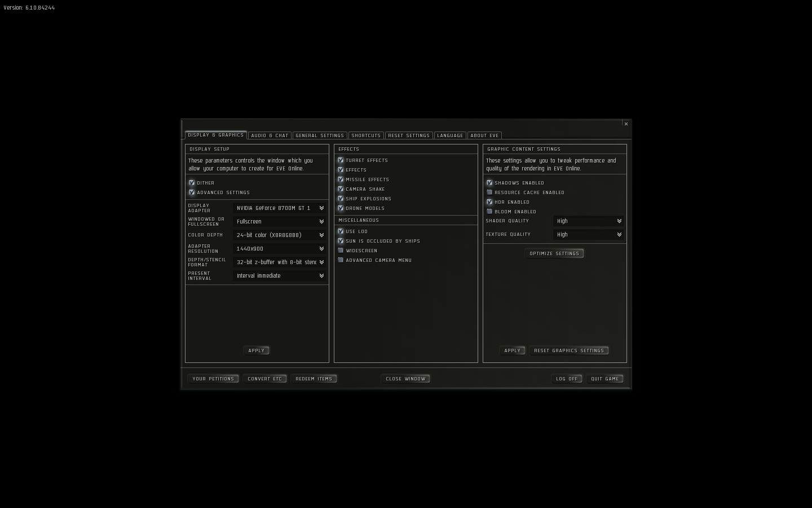Expand Depth/Stencil Format dropdown
Viewport: 812px width, 508px height.
pos(280,262)
